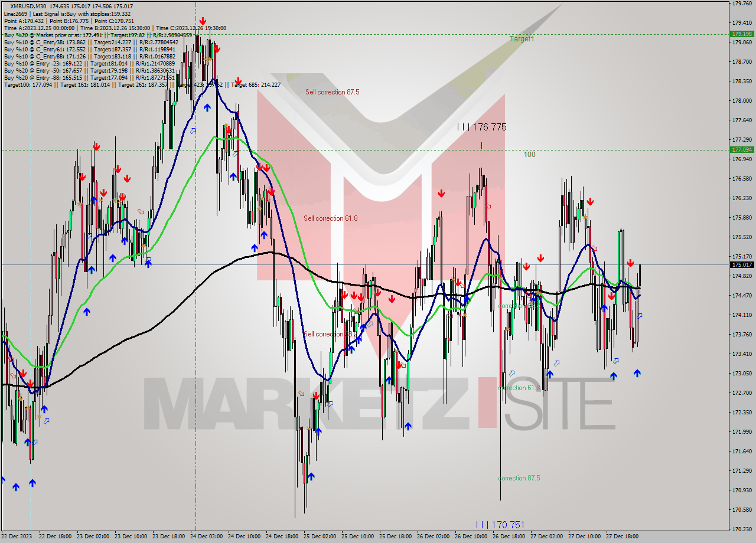Select the green 'correction 61.8' label
The height and width of the screenshot is (543, 756).
tap(519, 388)
